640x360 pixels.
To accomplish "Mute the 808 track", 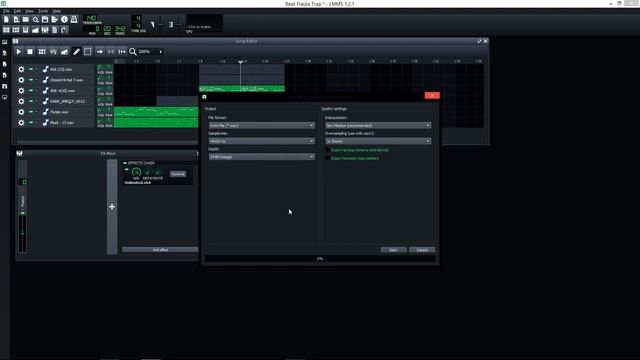I will pos(31,91).
